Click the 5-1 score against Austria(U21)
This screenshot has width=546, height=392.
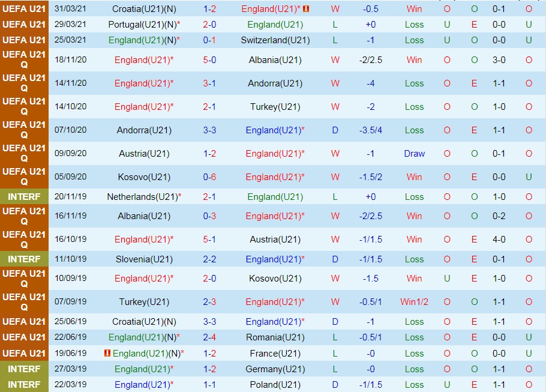click(x=209, y=240)
